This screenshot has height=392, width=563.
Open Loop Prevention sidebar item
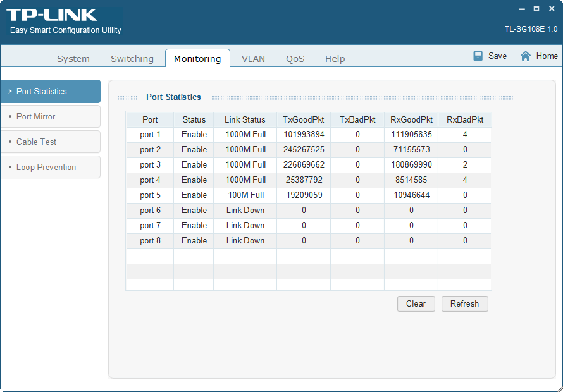point(50,167)
